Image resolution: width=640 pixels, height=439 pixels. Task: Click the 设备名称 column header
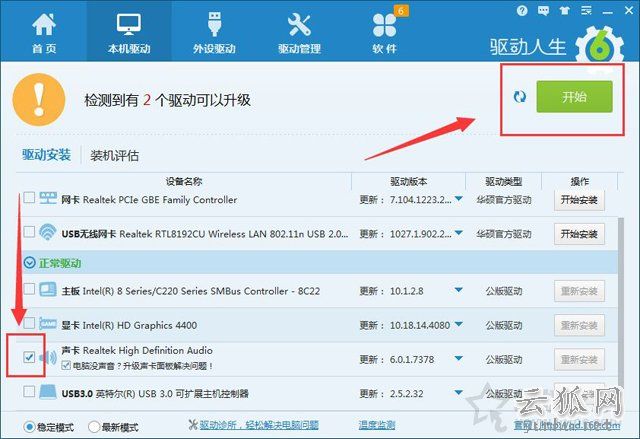[184, 181]
